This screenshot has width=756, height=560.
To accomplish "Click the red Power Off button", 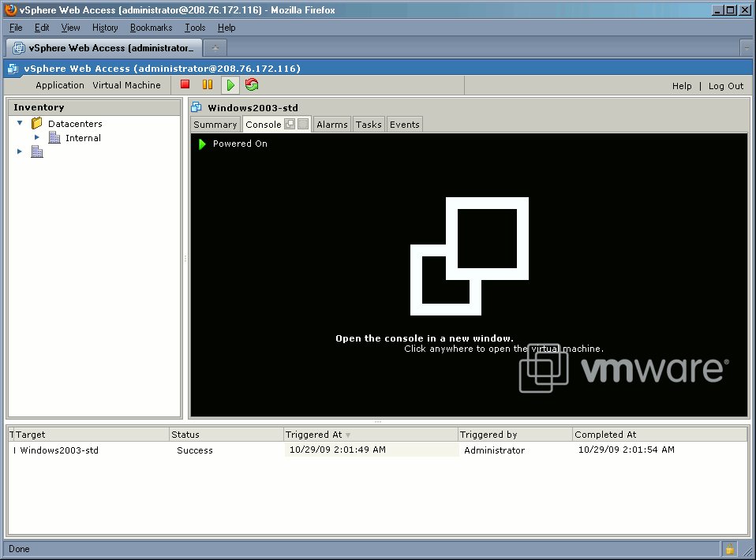I will (185, 84).
